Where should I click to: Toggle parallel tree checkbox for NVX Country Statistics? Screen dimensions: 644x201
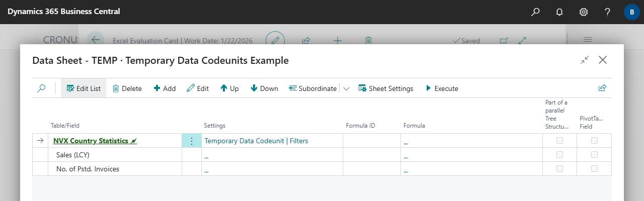coord(559,141)
